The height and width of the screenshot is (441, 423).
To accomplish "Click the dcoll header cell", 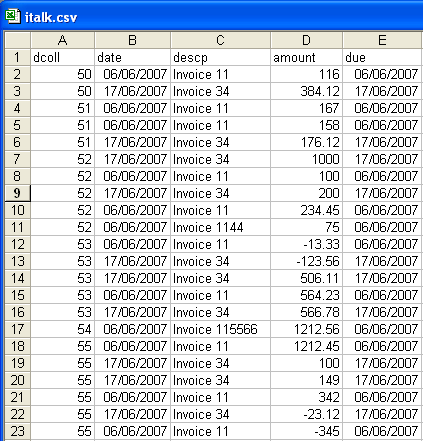I will point(62,57).
